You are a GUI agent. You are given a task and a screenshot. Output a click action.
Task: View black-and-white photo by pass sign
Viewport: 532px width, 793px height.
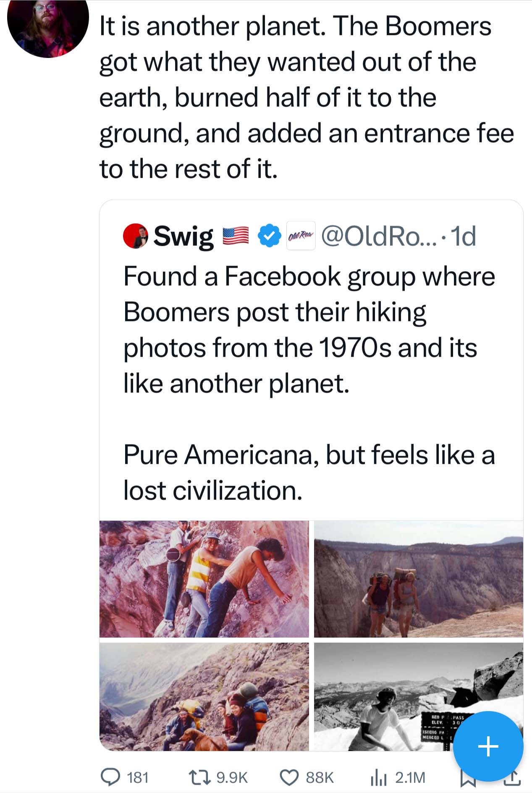coord(419,696)
